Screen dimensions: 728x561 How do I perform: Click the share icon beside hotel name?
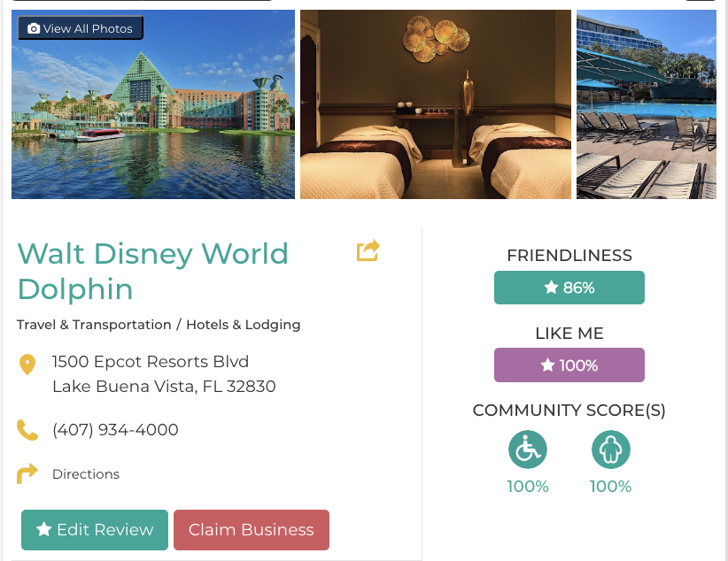368,251
